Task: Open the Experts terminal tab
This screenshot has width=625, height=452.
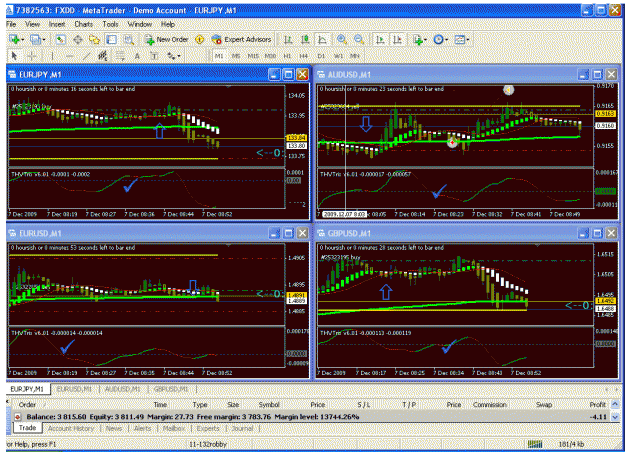Action: pyautogui.click(x=208, y=428)
